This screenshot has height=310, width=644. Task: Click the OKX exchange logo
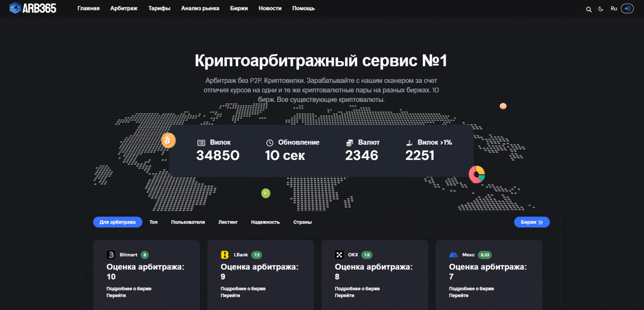pyautogui.click(x=339, y=255)
